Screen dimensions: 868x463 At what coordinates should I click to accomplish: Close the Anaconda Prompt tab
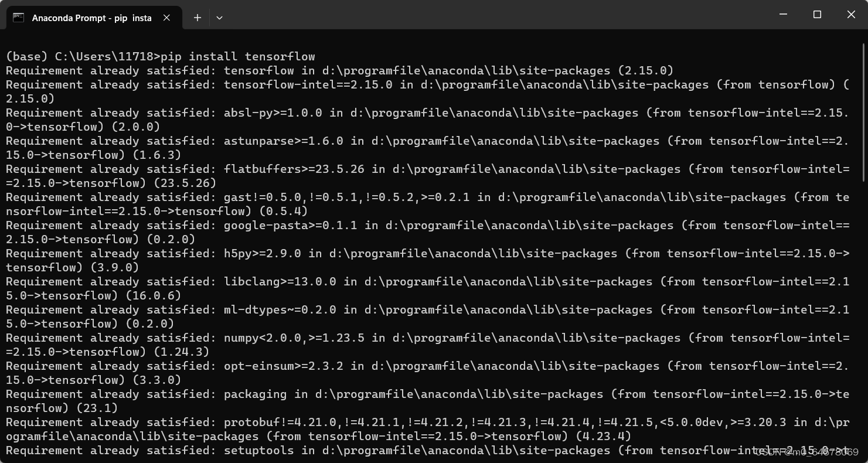(166, 18)
